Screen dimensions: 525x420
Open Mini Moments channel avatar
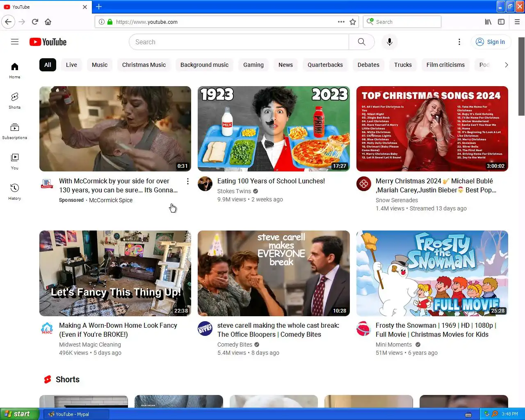[x=363, y=329]
